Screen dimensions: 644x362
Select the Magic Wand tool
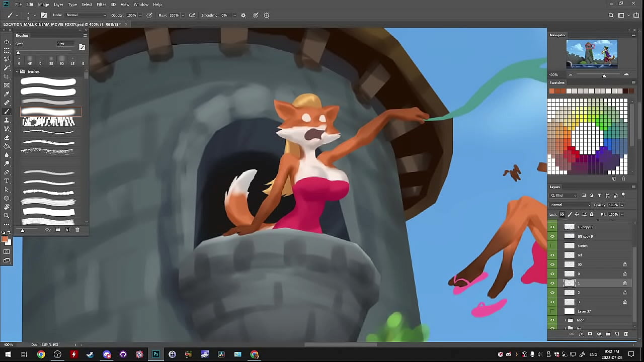click(x=7, y=68)
